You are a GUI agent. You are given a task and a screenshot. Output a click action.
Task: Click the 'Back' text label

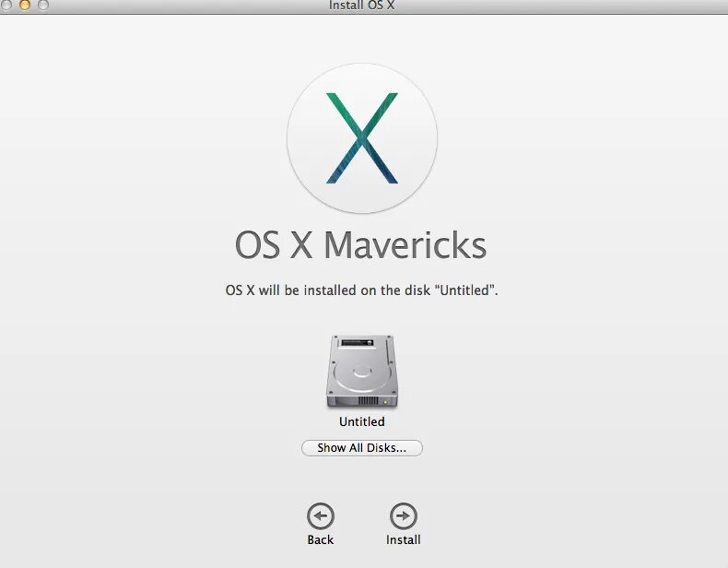point(321,539)
